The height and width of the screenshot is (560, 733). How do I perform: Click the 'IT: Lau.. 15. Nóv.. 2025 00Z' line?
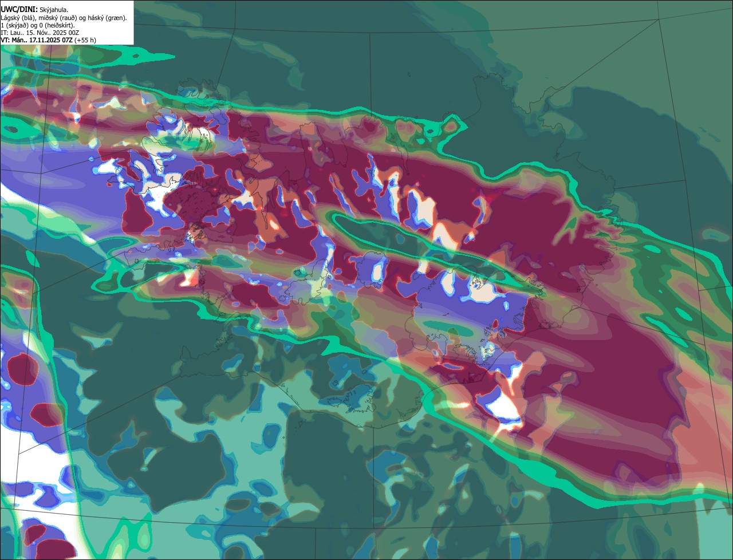(x=40, y=33)
